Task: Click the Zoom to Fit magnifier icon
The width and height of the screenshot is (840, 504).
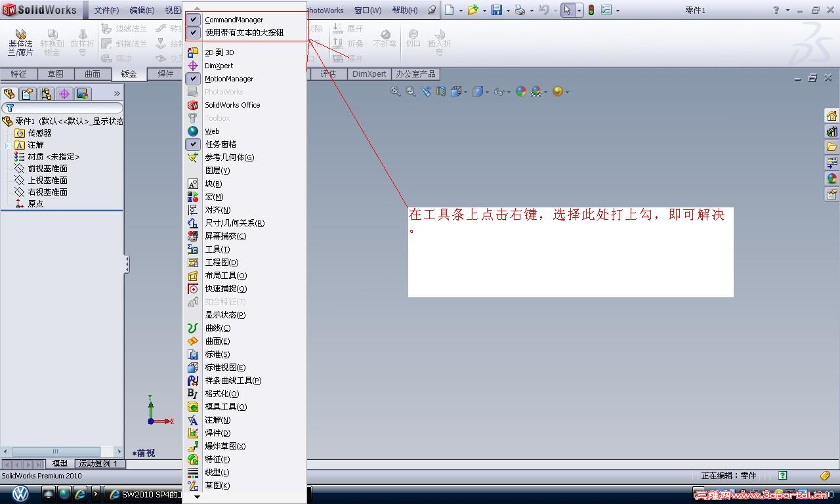Action: coord(396,92)
